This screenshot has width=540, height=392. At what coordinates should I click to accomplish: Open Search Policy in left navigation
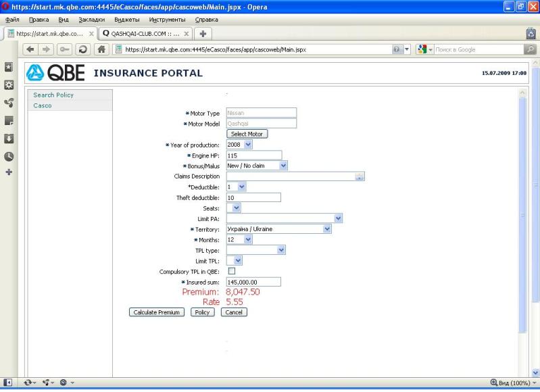(x=53, y=95)
